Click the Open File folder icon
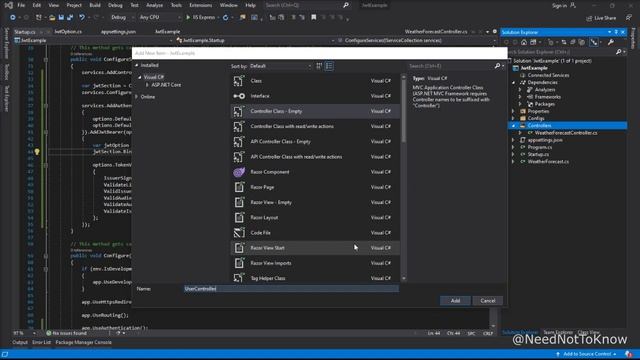Image resolution: width=640 pixels, height=360 pixels. (52, 18)
